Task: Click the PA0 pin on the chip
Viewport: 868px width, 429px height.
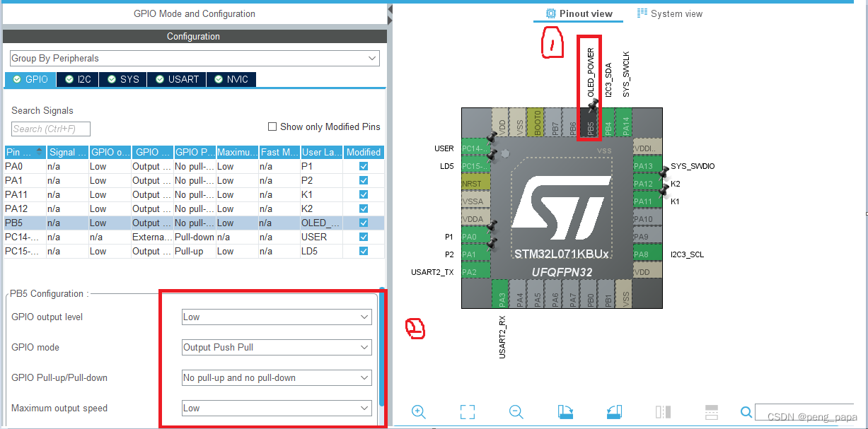Action: coord(475,237)
